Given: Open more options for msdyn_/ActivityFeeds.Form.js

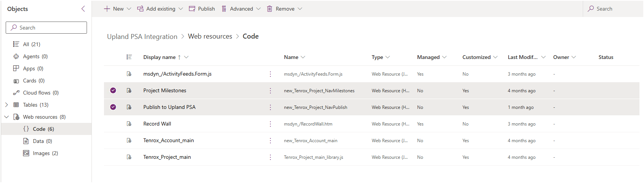Looking at the screenshot, I should point(270,74).
